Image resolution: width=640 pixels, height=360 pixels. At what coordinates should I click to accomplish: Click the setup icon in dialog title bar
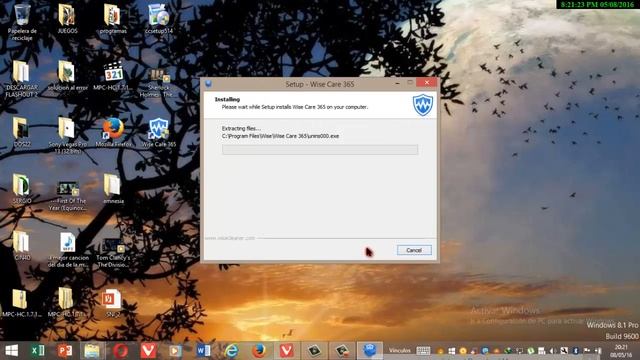pos(208,84)
